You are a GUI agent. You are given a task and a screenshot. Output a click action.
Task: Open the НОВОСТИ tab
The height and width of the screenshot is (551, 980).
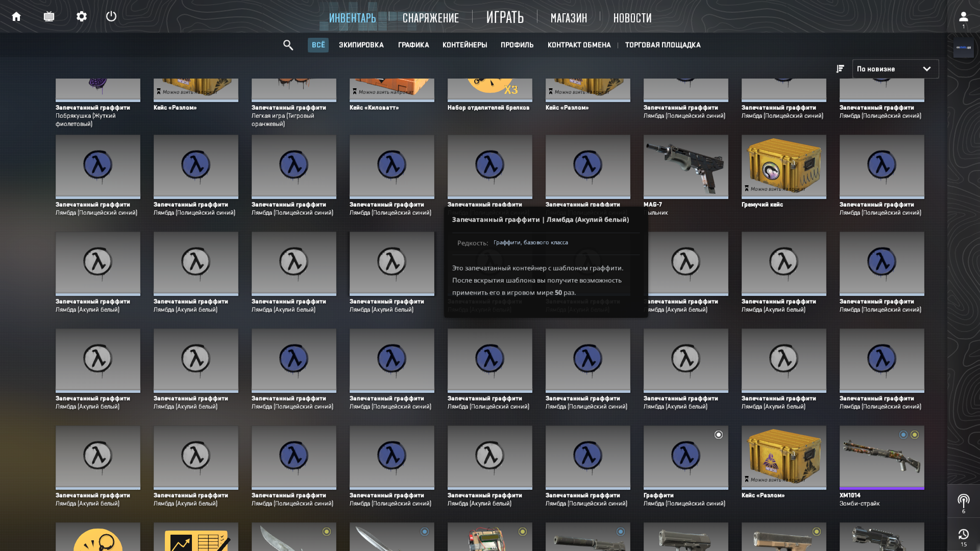tap(632, 18)
